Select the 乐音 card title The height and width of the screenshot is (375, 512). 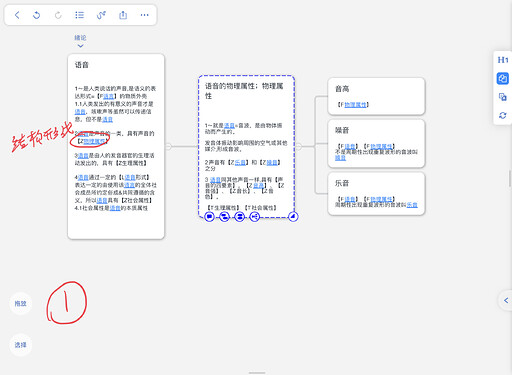coord(342,183)
